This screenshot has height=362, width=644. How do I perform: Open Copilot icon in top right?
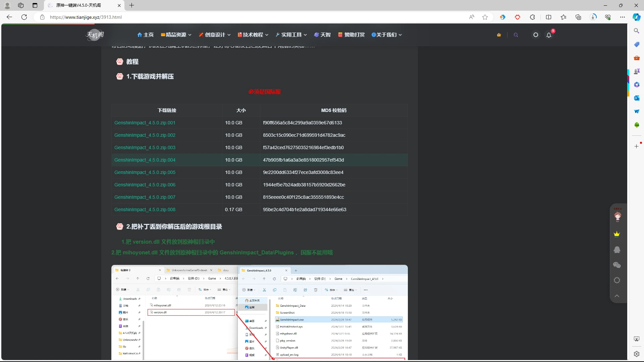[x=636, y=17]
